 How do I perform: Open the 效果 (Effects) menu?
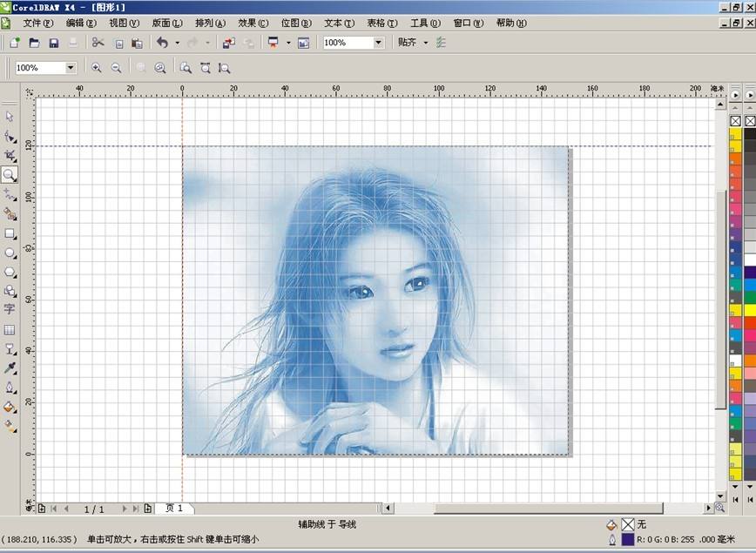[x=253, y=24]
